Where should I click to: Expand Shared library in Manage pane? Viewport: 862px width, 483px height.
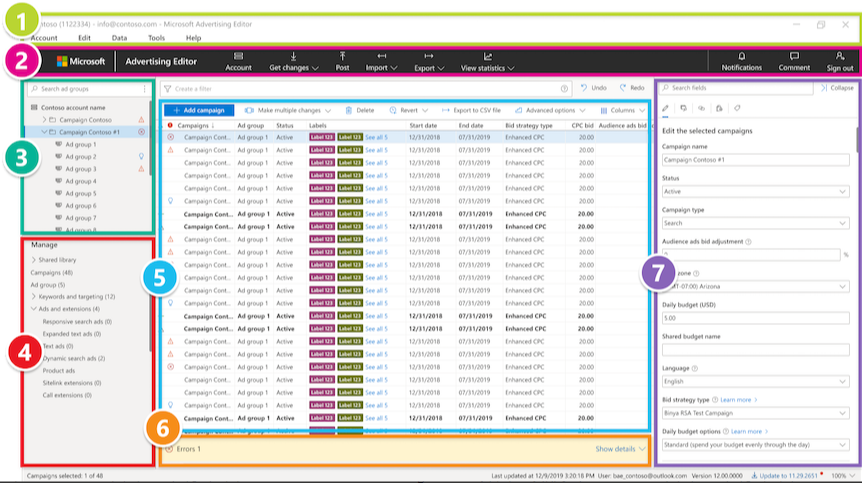coord(34,260)
